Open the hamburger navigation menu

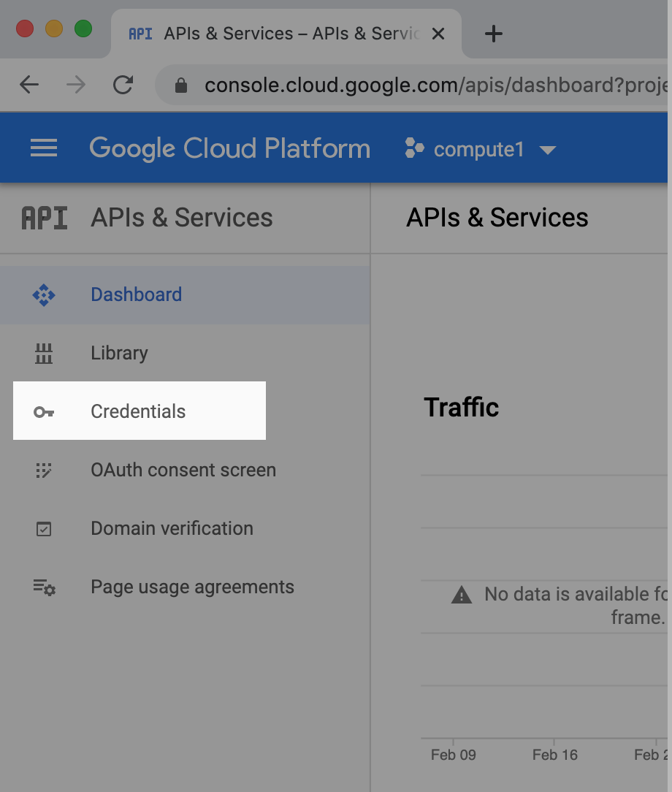click(44, 149)
